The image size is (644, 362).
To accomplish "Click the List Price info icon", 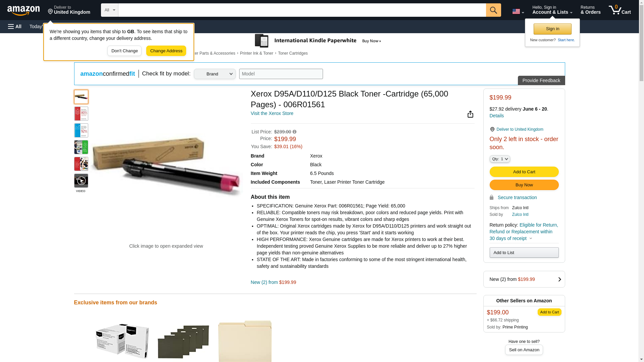I will point(294,132).
